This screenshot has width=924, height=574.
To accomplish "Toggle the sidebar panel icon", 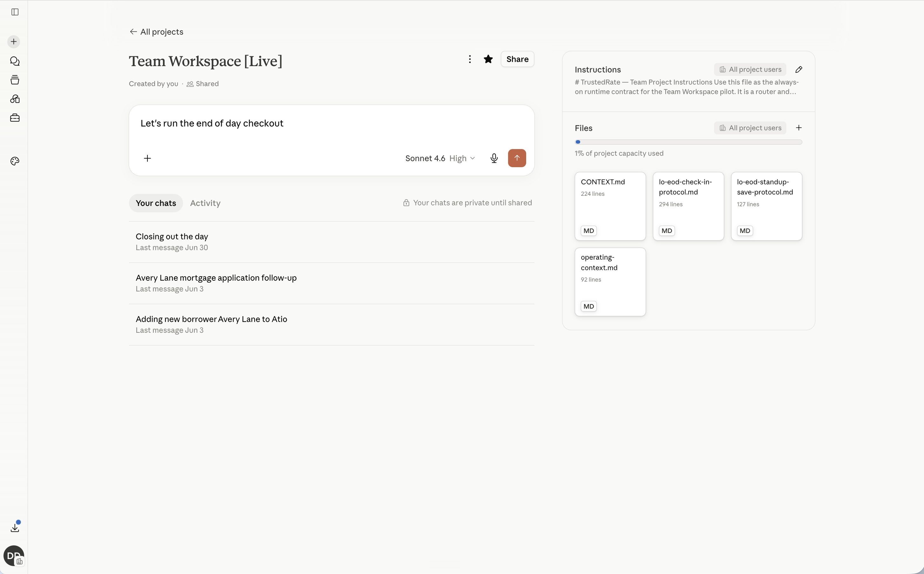I will (15, 12).
